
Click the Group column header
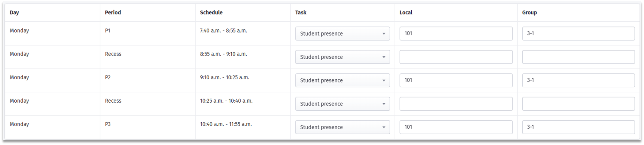tap(529, 12)
